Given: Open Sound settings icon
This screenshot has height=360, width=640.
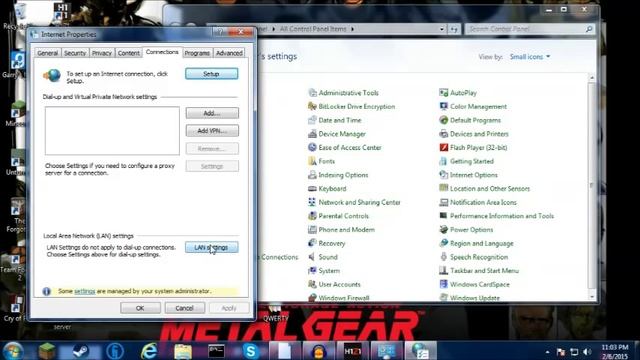Looking at the screenshot, I should point(312,257).
